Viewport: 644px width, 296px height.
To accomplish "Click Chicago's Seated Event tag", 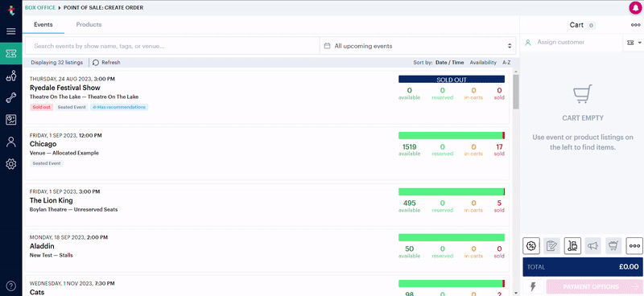I will (47, 163).
